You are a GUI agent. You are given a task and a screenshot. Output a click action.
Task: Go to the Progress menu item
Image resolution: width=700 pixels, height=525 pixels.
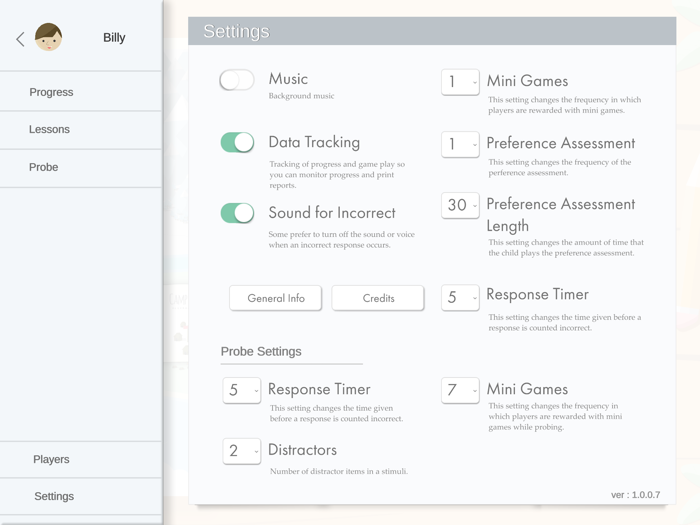[51, 92]
